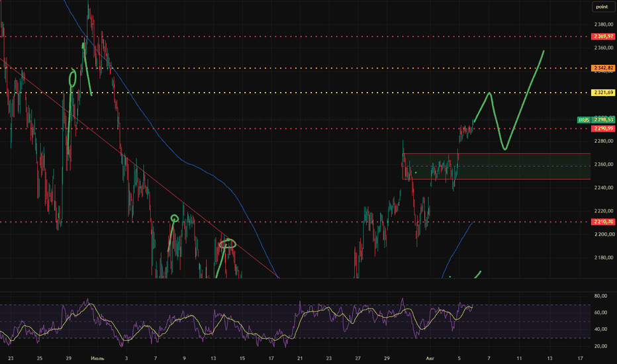
Task: Click the 2200,00 price axis value
Action: pyautogui.click(x=604, y=234)
